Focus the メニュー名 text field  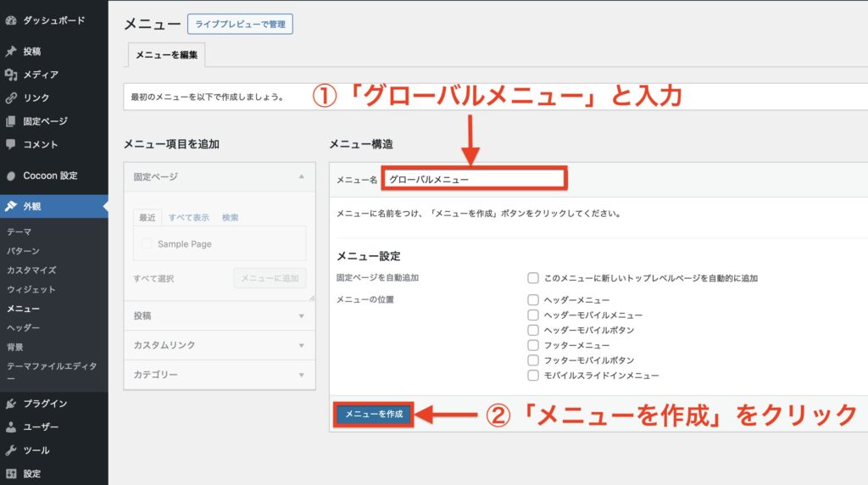[x=474, y=180]
